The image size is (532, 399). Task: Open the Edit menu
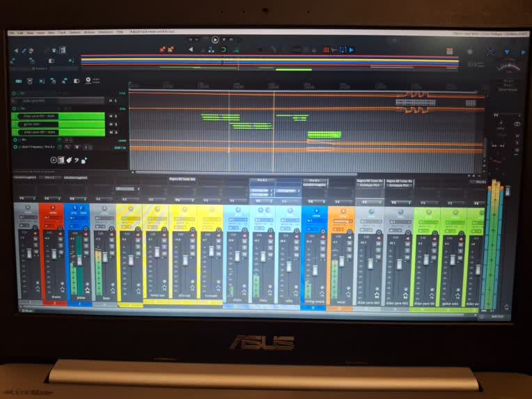(21, 33)
